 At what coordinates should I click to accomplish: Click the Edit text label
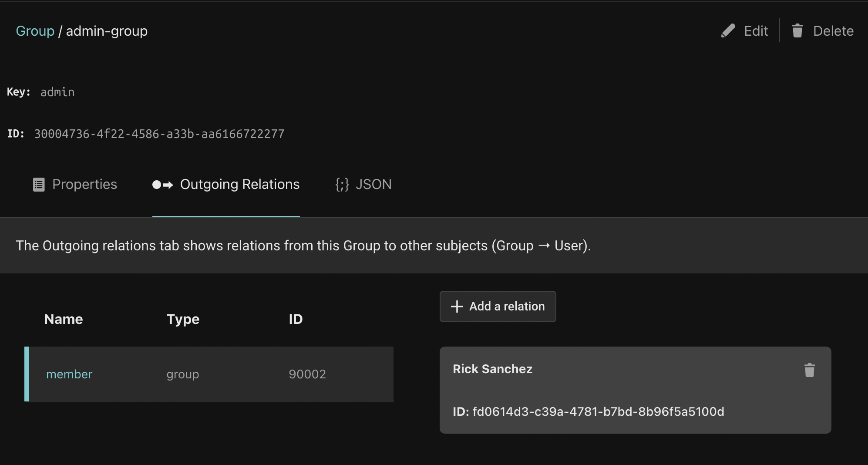pos(756,31)
